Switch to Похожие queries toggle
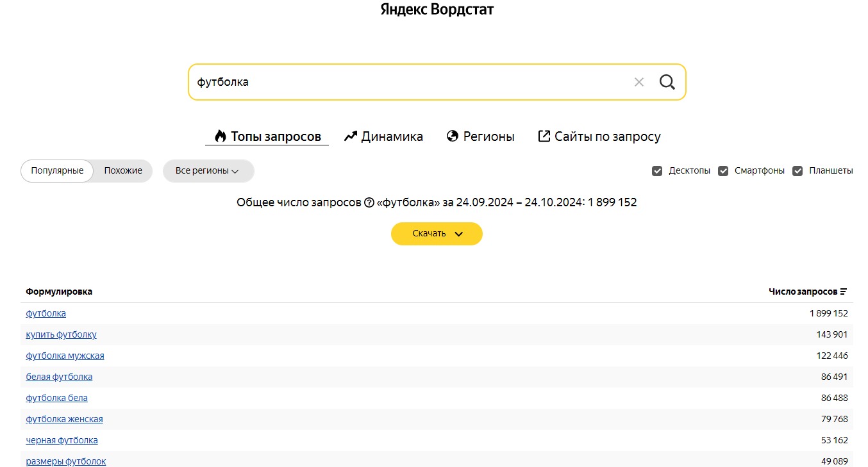 [x=123, y=171]
